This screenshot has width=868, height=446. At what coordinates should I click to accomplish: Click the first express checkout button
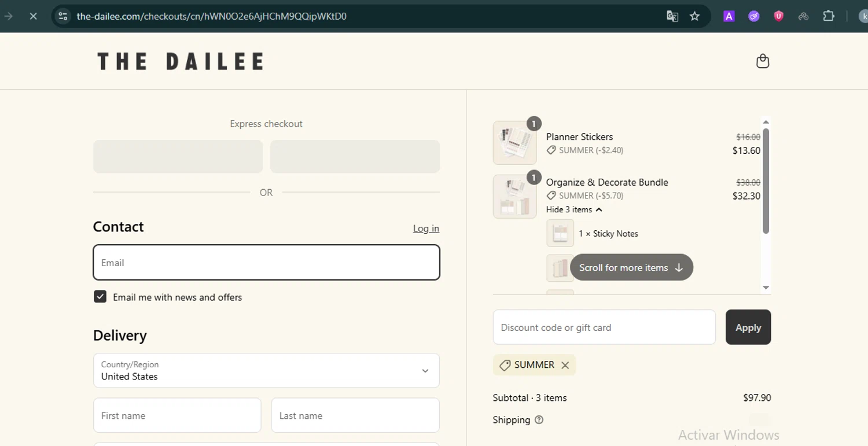point(178,157)
